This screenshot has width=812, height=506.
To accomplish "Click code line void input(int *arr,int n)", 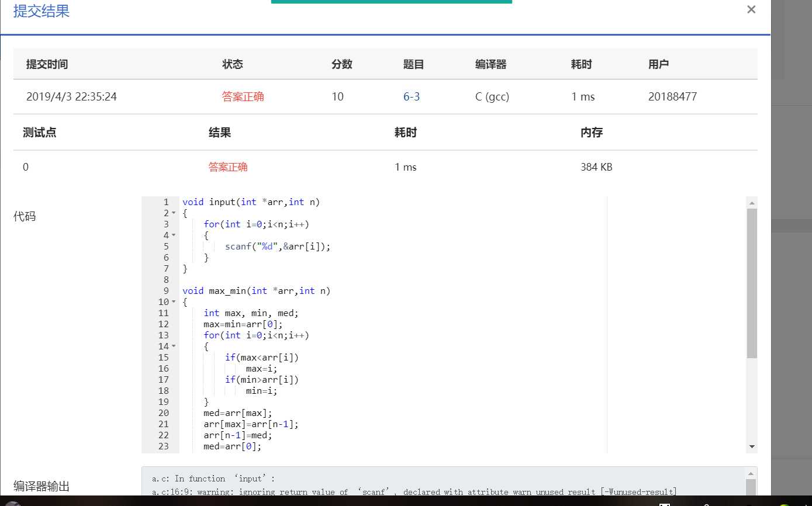I will coord(251,202).
